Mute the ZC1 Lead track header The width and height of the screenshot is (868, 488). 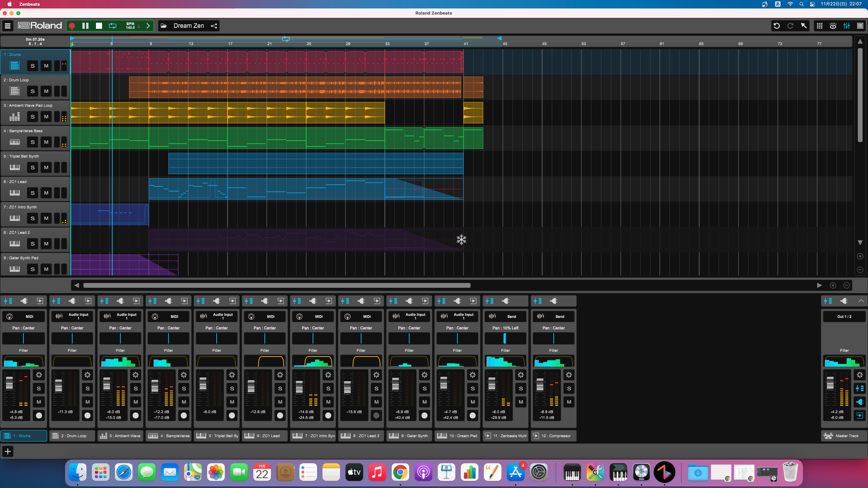(46, 193)
